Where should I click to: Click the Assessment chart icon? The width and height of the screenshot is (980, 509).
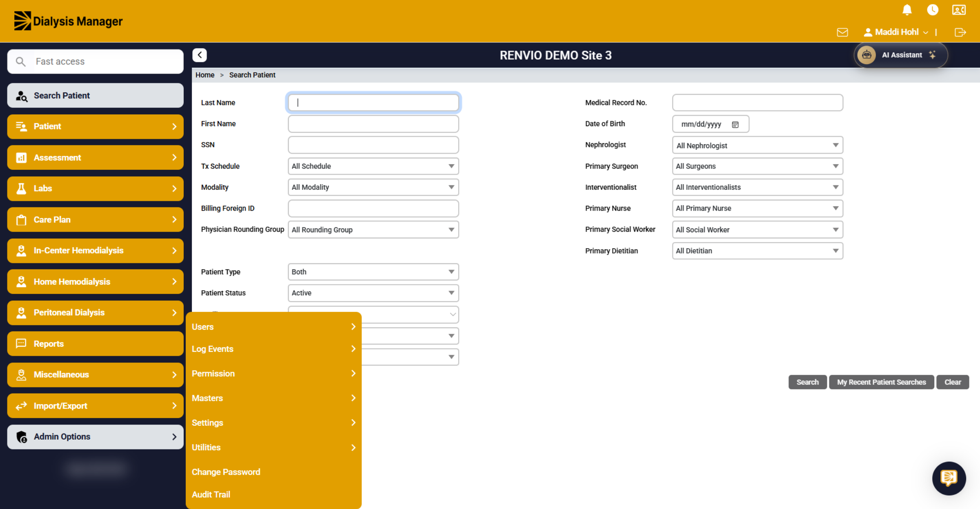(21, 158)
